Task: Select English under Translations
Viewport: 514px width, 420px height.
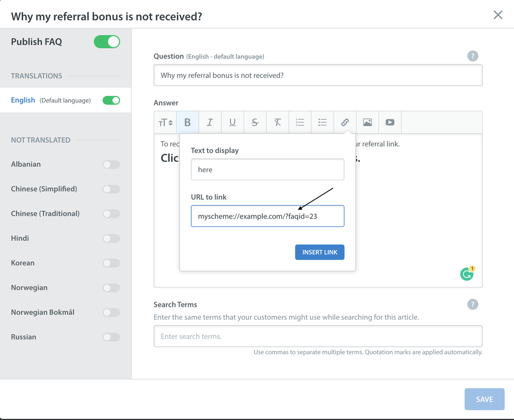Action: coord(23,100)
